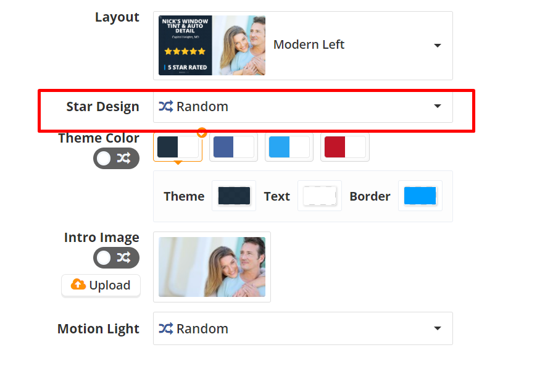The height and width of the screenshot is (392, 545).
Task: Open the Layout dropdown arrow
Action: 437,46
